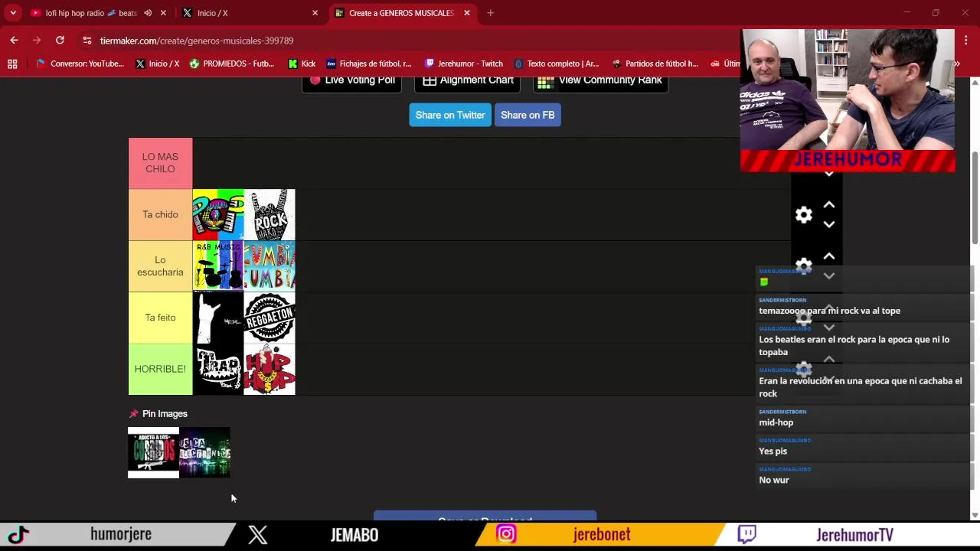The image size is (980, 551).
Task: Select the R&B Music image
Action: (x=218, y=266)
